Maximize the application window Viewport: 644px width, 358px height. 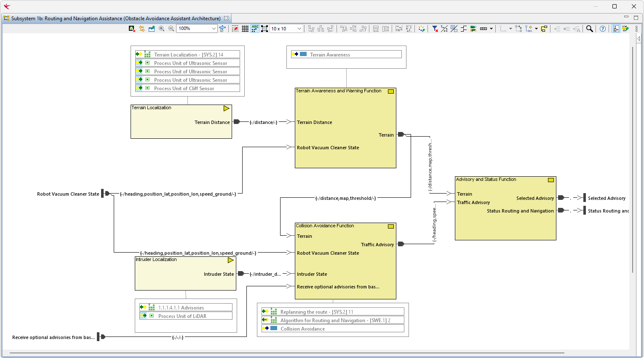point(615,6)
